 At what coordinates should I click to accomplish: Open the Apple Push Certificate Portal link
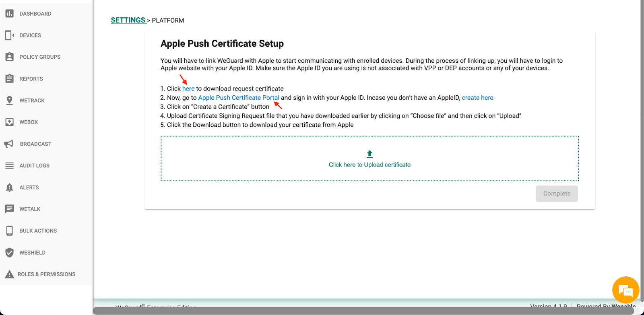tap(239, 98)
